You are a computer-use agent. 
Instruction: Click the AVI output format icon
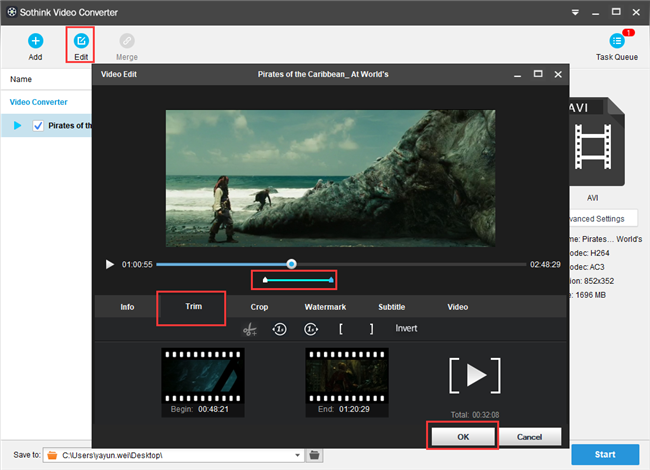[596, 142]
